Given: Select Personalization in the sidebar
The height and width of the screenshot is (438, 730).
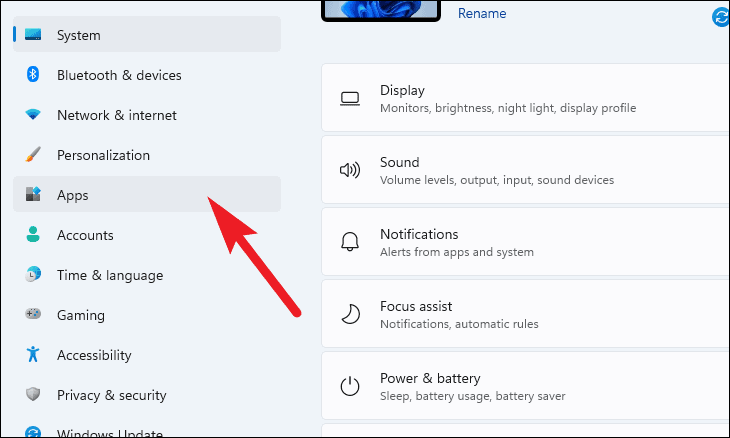Looking at the screenshot, I should pyautogui.click(x=147, y=155).
